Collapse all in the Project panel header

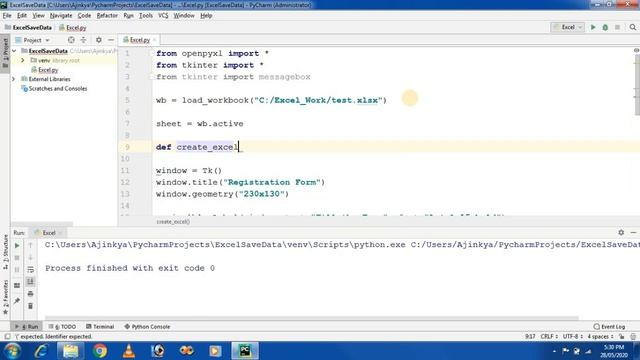(x=83, y=40)
